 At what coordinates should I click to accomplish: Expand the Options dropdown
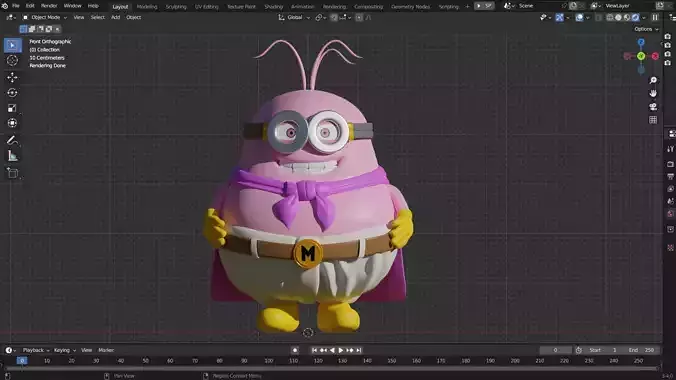(646, 29)
